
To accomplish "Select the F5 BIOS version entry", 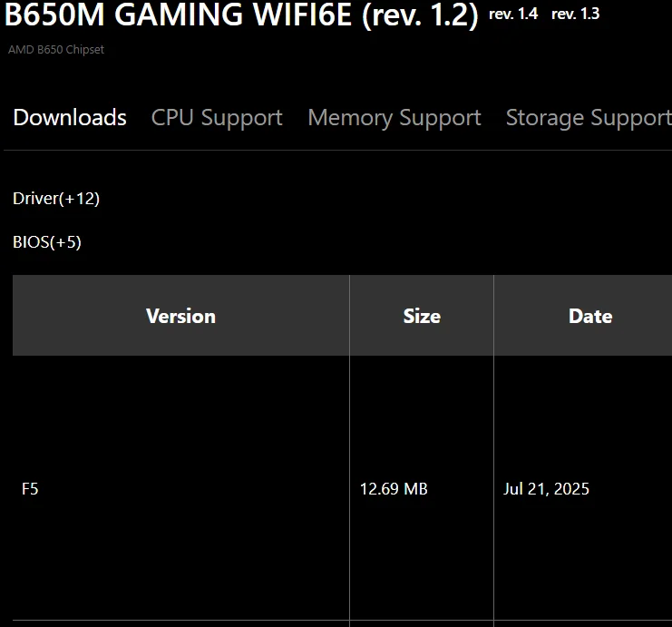I will pos(30,489).
